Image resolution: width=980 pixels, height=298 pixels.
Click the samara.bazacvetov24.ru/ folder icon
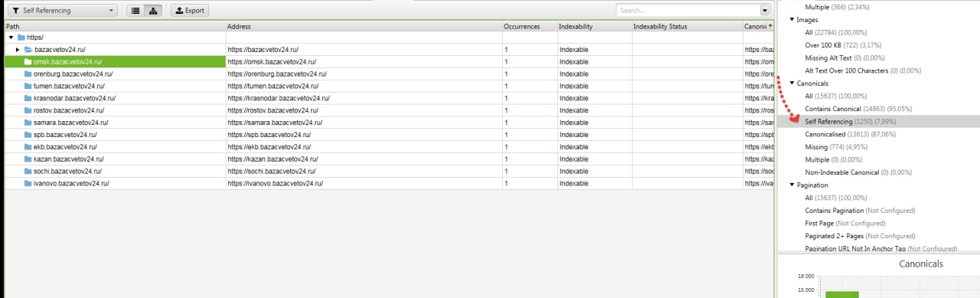tap(28, 123)
